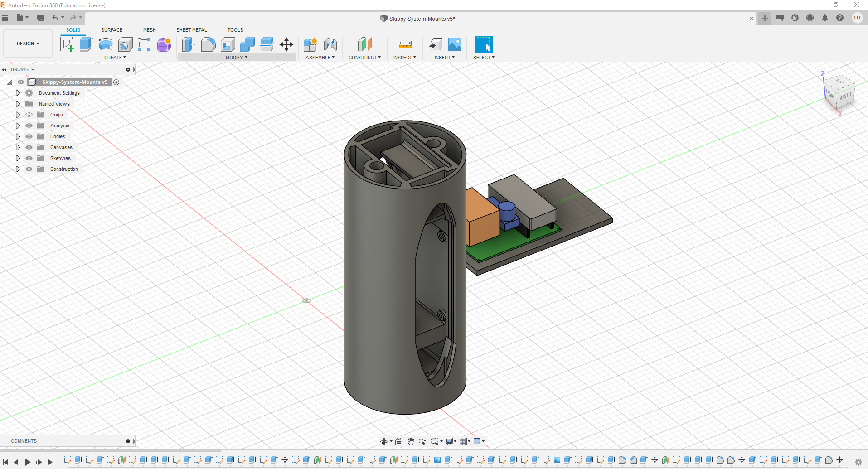Toggle visibility of Origin folder
This screenshot has height=469, width=868.
click(x=29, y=115)
